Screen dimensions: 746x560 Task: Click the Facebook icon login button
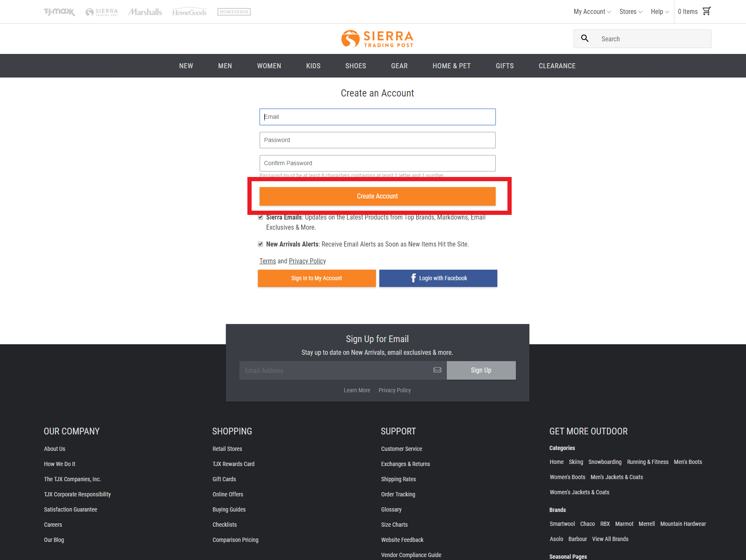coord(438,278)
